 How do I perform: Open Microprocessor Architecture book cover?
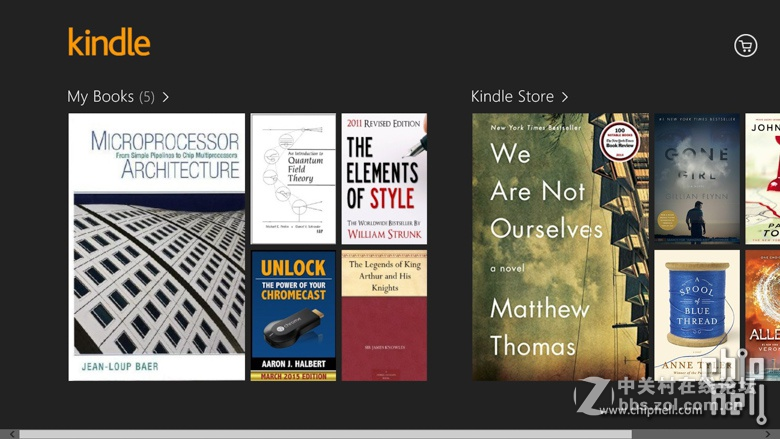[157, 247]
